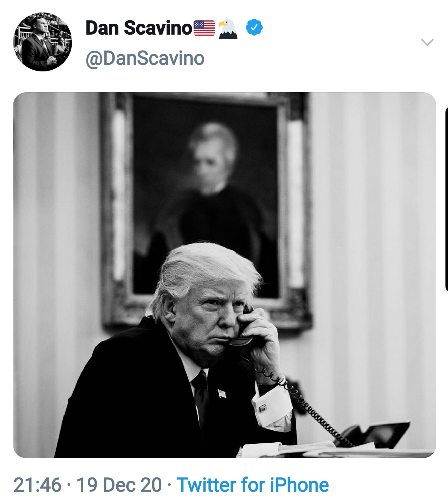Click the flag lapel pin on the suit

pos(222,394)
